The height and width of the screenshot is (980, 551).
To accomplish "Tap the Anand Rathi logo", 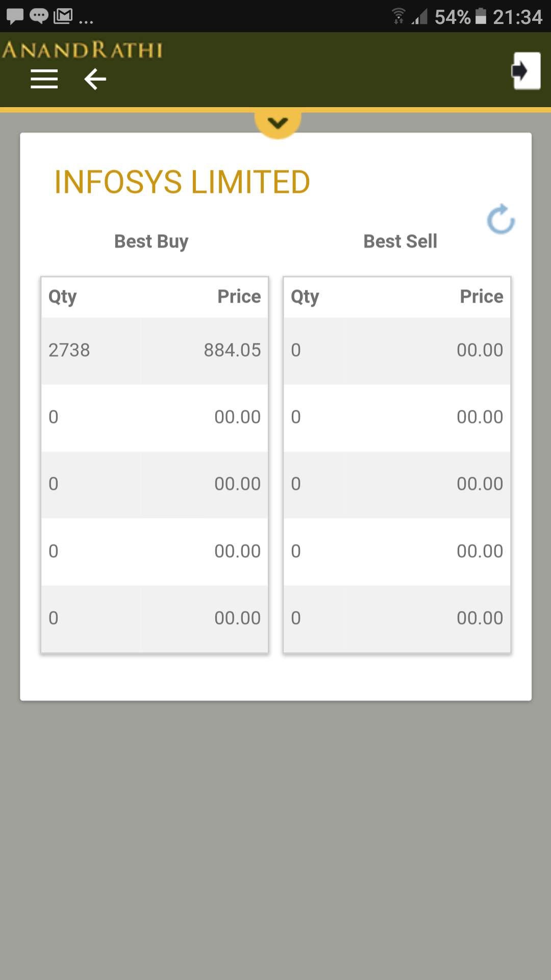I will coord(82,50).
